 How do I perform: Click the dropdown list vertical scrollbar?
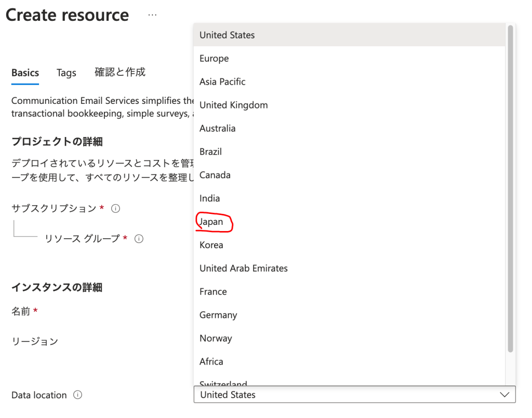pyautogui.click(x=510, y=187)
